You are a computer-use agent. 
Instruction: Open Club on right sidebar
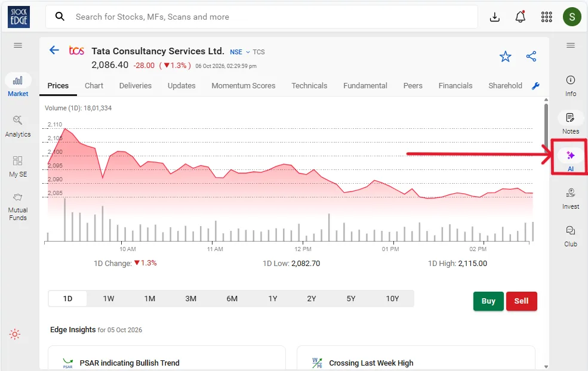click(570, 236)
